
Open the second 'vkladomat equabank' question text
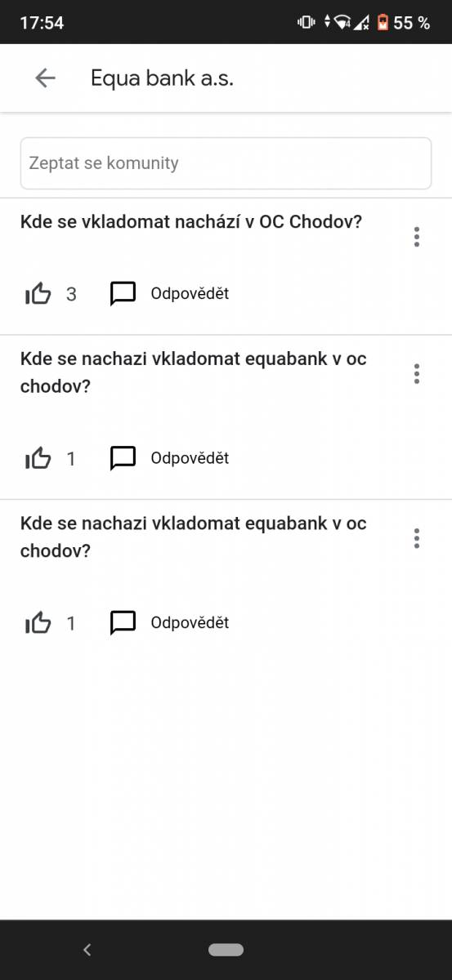click(x=194, y=372)
